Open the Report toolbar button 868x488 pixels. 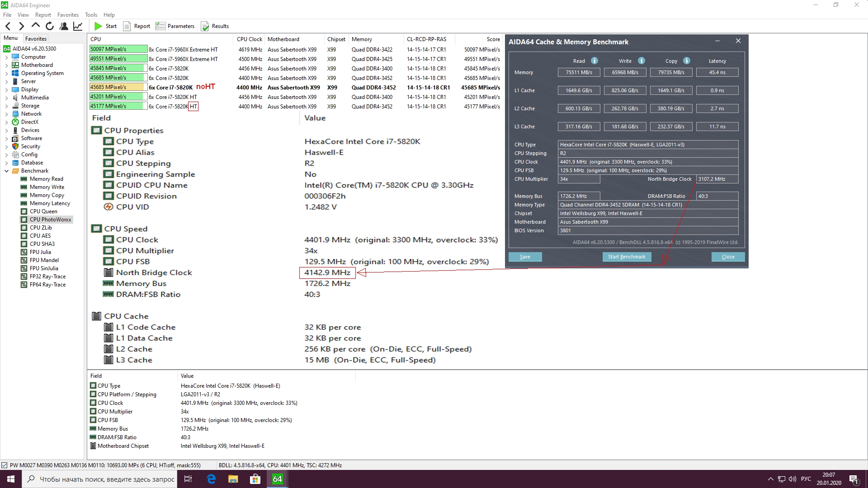coord(137,26)
